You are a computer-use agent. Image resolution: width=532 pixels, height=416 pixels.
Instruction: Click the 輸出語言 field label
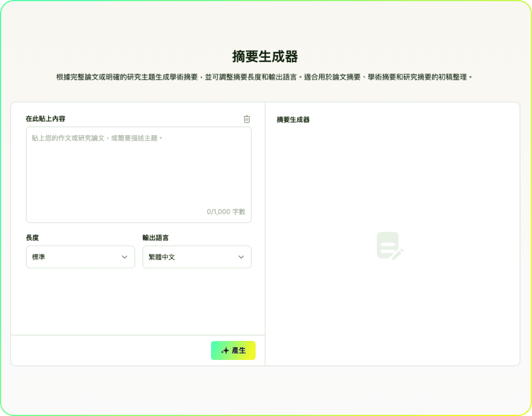coord(156,237)
